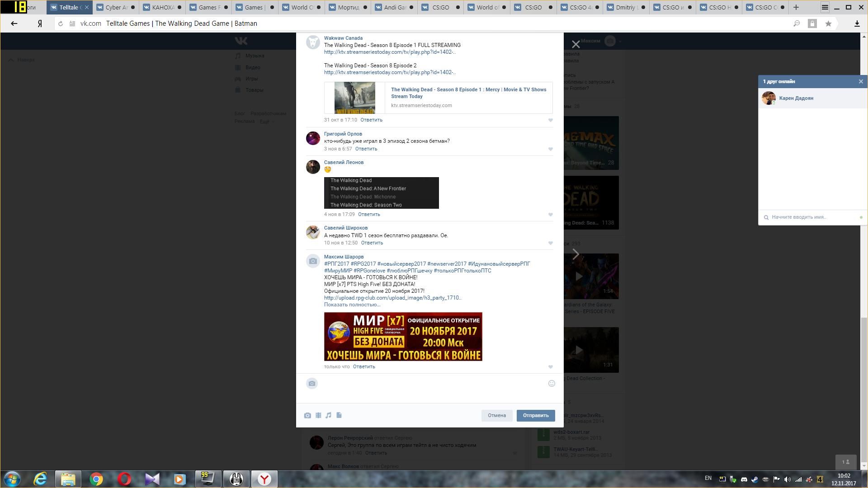Image resolution: width=868 pixels, height=488 pixels.
Task: Attach a video to the comment
Action: [x=318, y=415]
